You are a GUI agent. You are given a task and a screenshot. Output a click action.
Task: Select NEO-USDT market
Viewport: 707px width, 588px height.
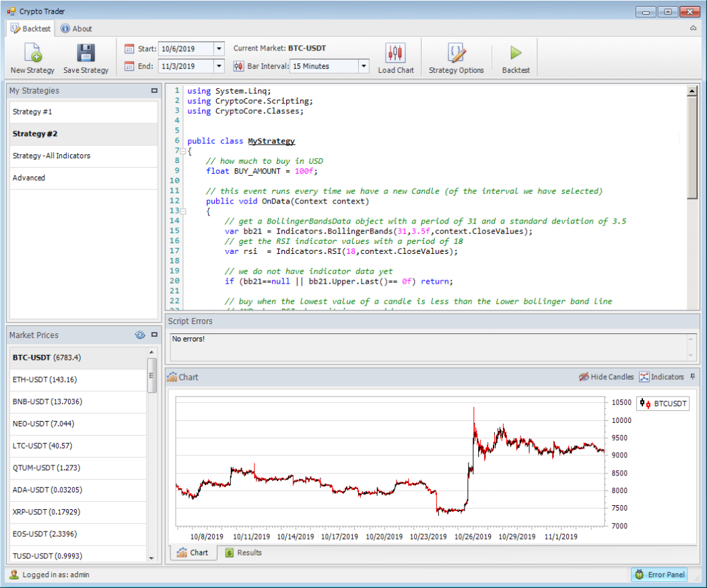78,424
